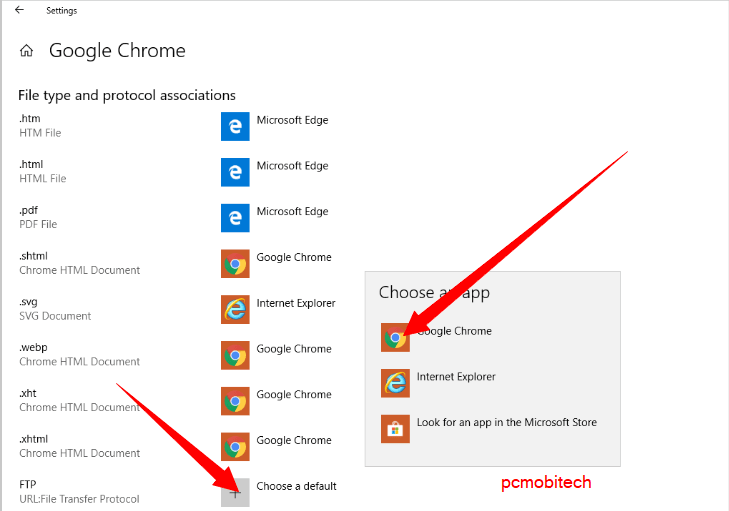The height and width of the screenshot is (511, 729).
Task: Click the .webp extension label
Action: pyautogui.click(x=33, y=347)
